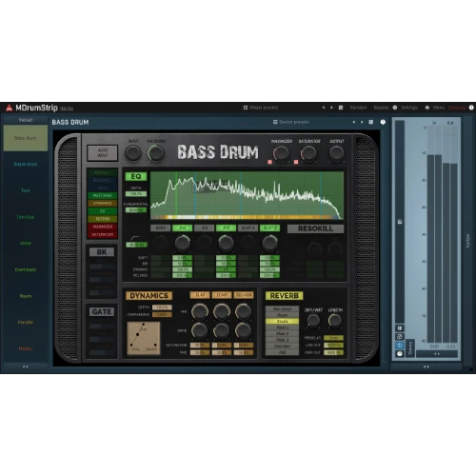Go to previous device preset arrow
The height and width of the screenshot is (476, 476).
point(354,122)
